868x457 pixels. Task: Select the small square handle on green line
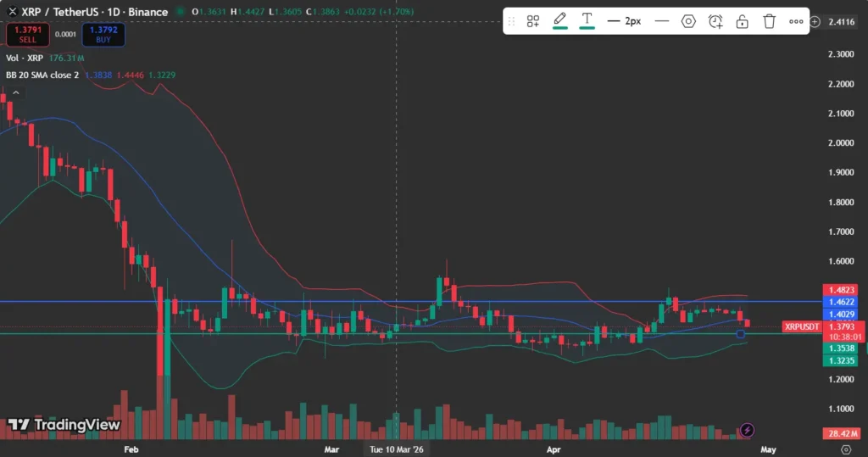(x=741, y=333)
